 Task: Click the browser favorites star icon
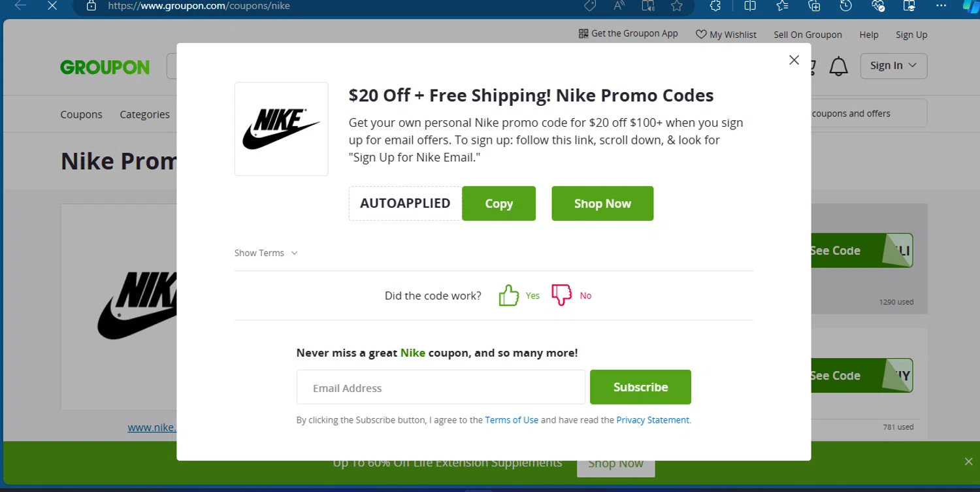[x=676, y=6]
